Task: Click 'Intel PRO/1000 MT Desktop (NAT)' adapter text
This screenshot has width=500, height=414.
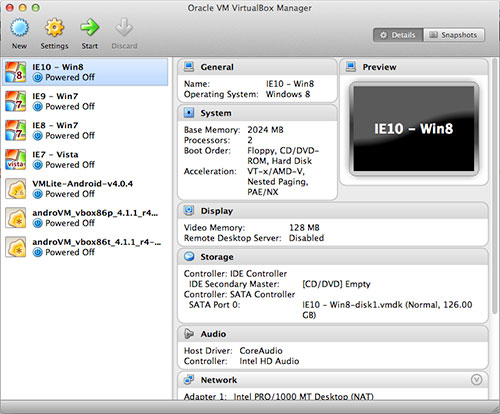Action: point(303,396)
